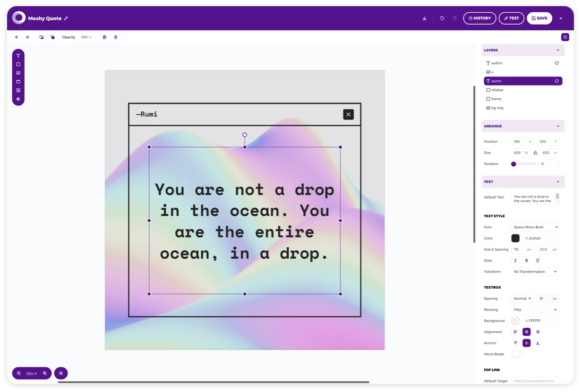Set text alignment to right
This screenshot has height=392, width=581.
click(538, 332)
